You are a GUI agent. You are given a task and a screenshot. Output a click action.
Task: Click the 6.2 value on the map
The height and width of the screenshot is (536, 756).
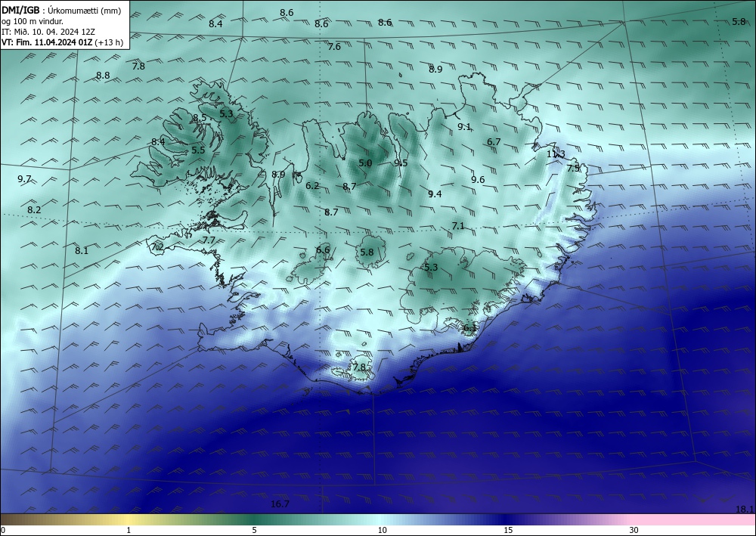click(312, 185)
